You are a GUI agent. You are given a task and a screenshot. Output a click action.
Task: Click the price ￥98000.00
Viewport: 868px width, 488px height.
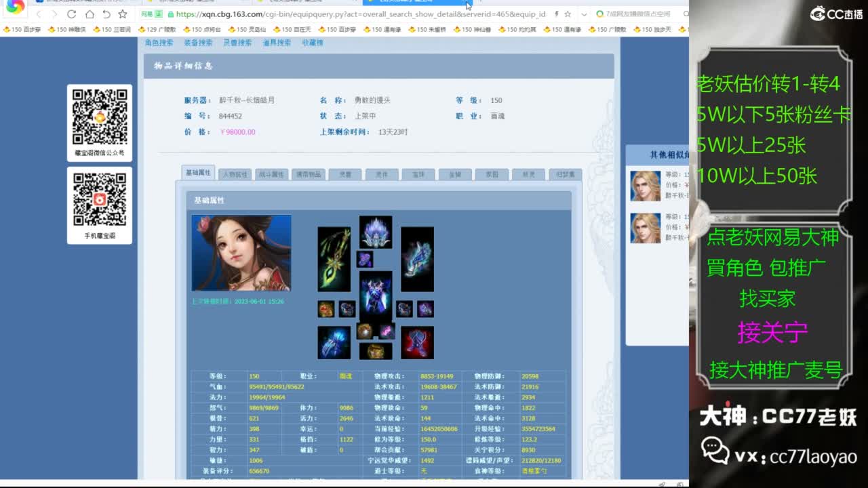[237, 132]
